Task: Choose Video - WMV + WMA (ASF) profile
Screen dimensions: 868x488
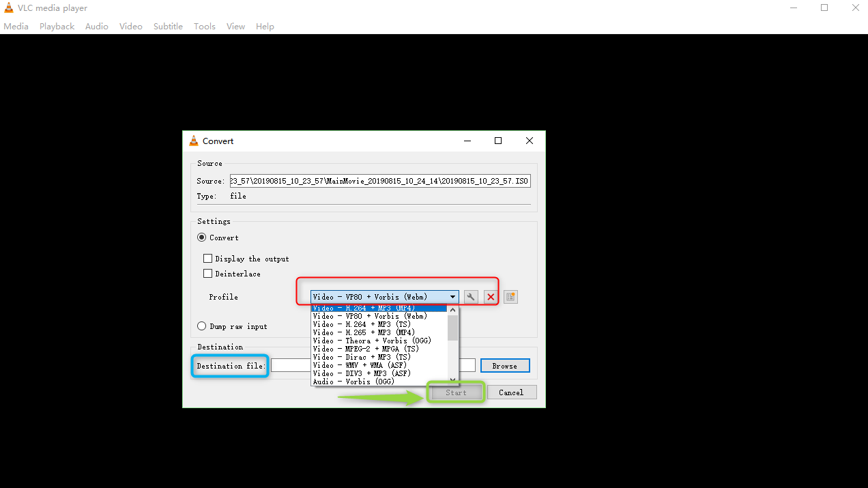Action: tap(379, 365)
